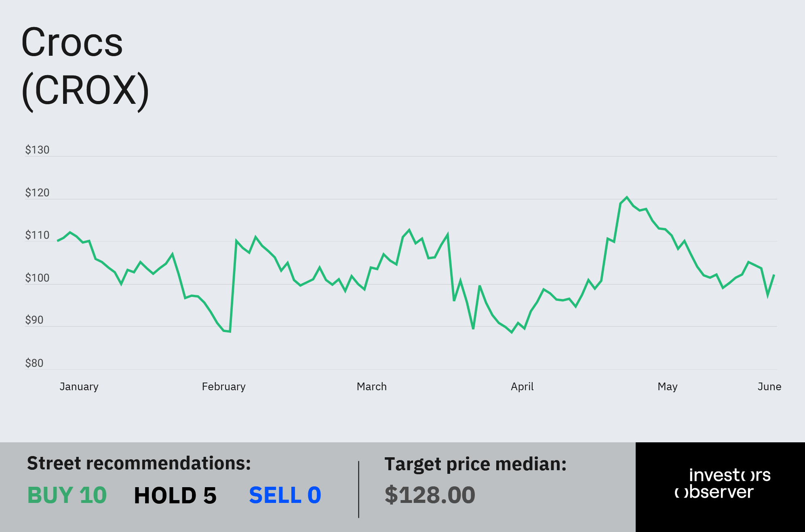Click the late-April price peak on chart line
Screen dimensions: 805x532
click(627, 198)
